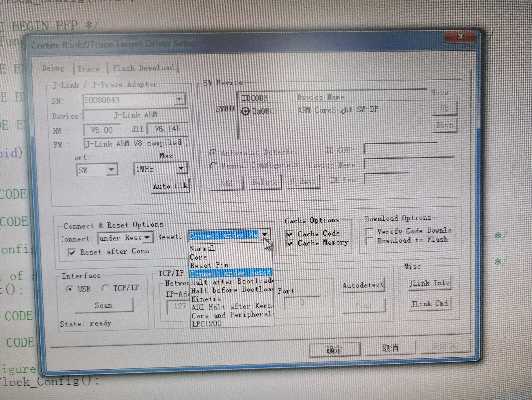
Task: Click the Down move button
Action: point(445,125)
